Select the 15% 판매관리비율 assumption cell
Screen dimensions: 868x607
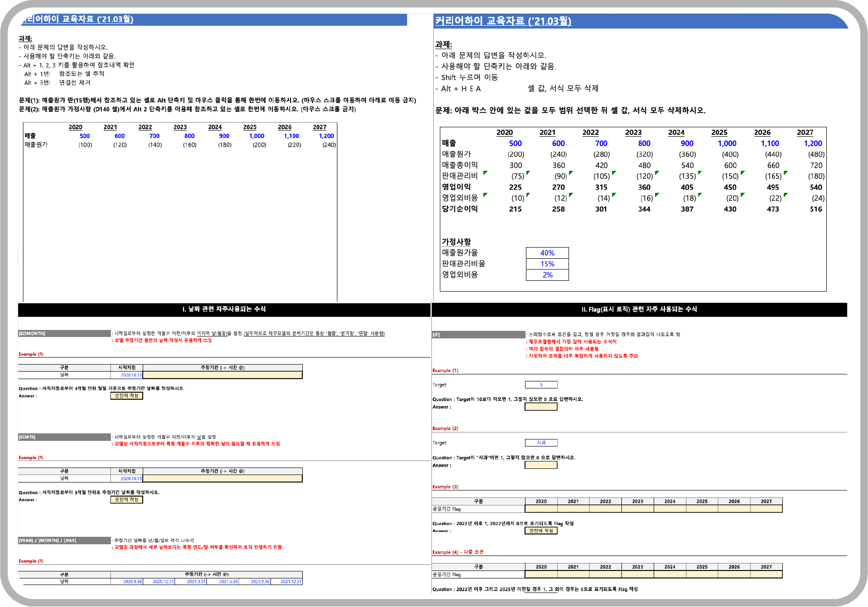[x=547, y=264]
